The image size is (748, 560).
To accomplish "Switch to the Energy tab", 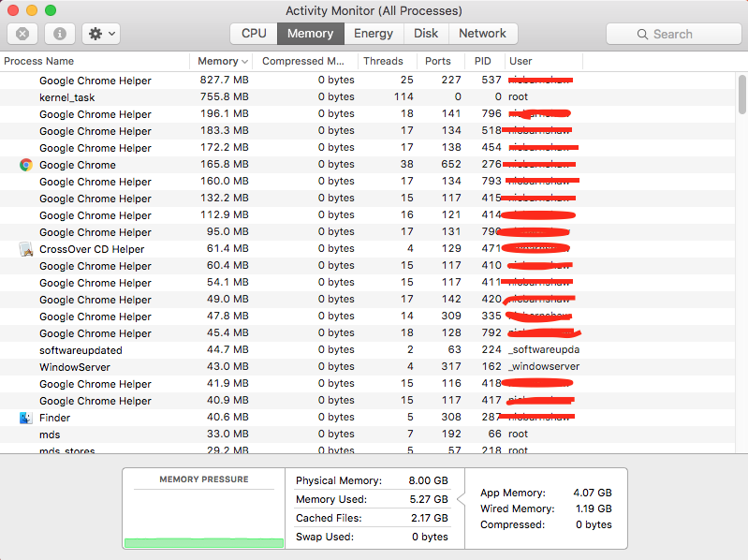I will coord(374,34).
